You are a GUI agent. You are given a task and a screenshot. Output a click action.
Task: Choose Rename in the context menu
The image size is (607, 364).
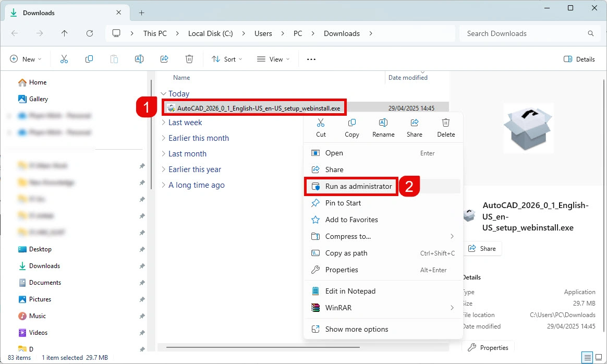(x=383, y=128)
